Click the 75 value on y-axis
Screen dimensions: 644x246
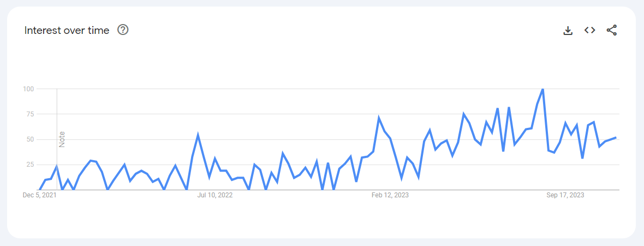pos(29,114)
